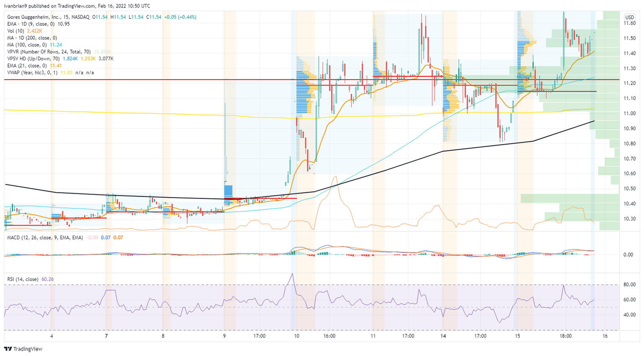Click the 40.00 level on the RSI axis

pos(629,315)
